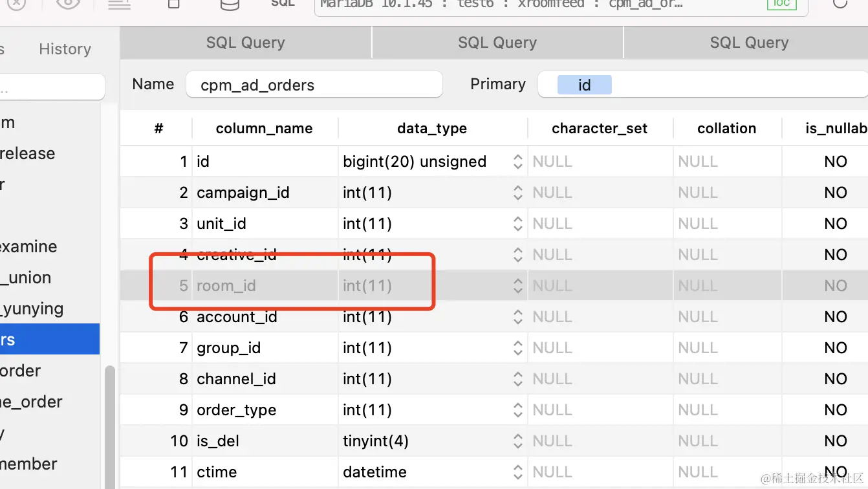Click the is_nullable column header
This screenshot has width=868, height=489.
[825, 128]
